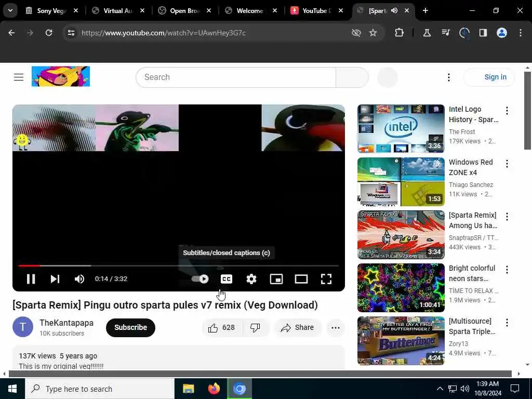Share this video
This screenshot has width=532, height=399.
point(298,327)
